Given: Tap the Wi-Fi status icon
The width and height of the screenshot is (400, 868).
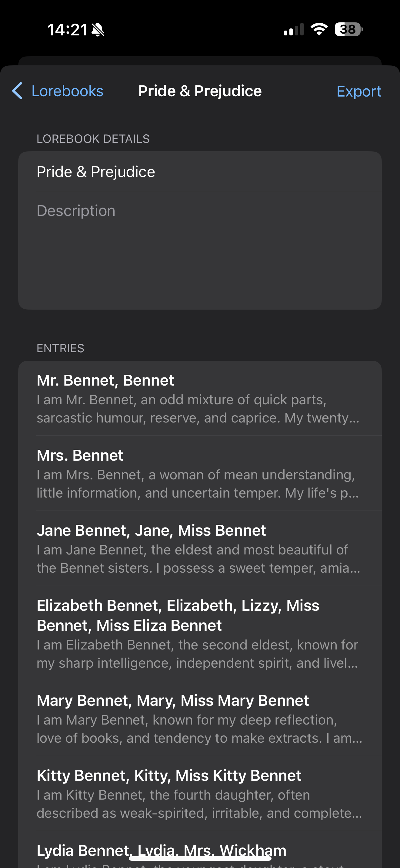Looking at the screenshot, I should [319, 29].
